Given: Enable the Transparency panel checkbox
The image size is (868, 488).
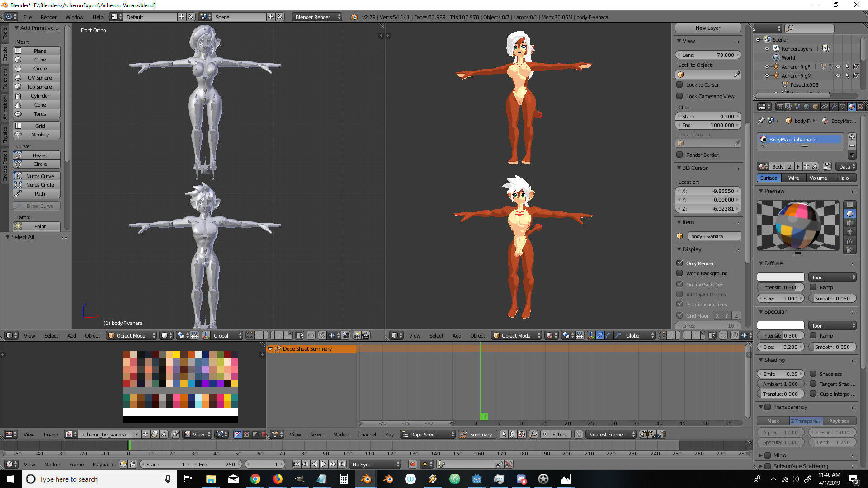Looking at the screenshot, I should (768, 407).
